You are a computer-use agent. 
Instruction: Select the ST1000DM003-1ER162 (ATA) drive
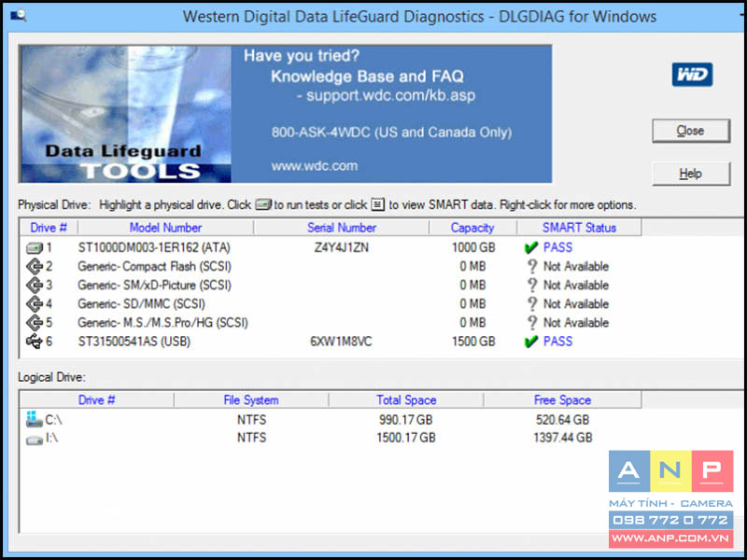154,247
